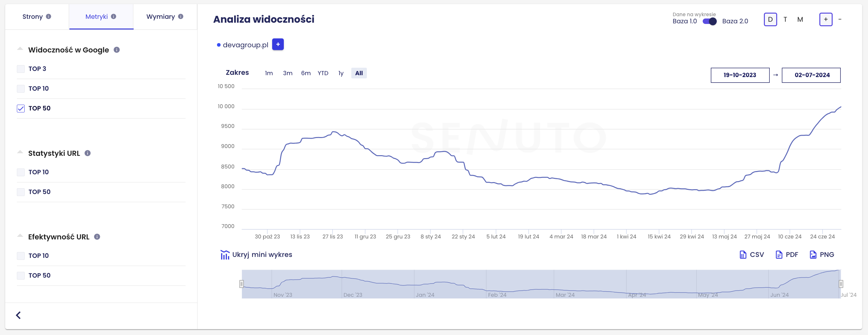Download the chart as PDF
868x335 pixels.
787,255
